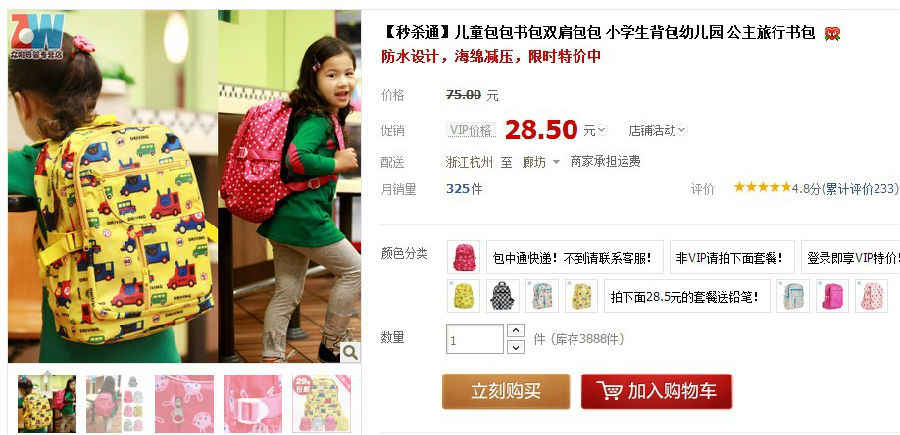Select the solid magenta backpack swatch
Screen dimensions: 900x435
click(x=832, y=296)
